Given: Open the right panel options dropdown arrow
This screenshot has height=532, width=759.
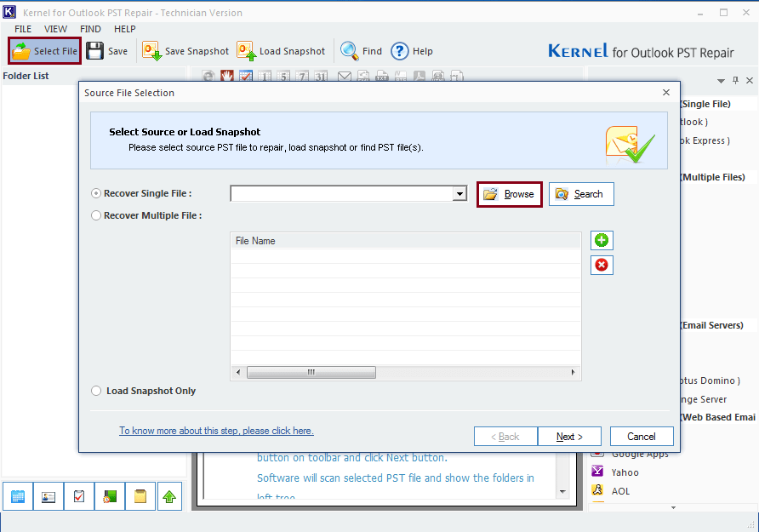Looking at the screenshot, I should [x=721, y=81].
